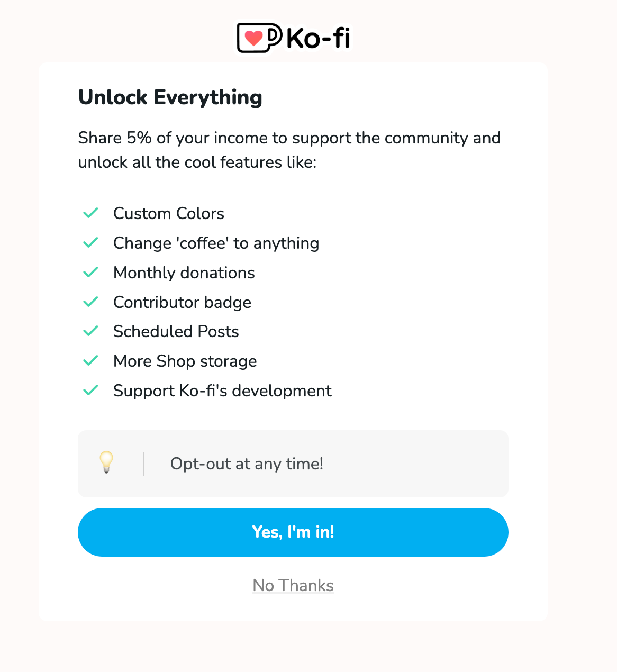Click the checkmark beside Scheduled Posts
Viewport: 617px width, 672px height.
(x=90, y=331)
